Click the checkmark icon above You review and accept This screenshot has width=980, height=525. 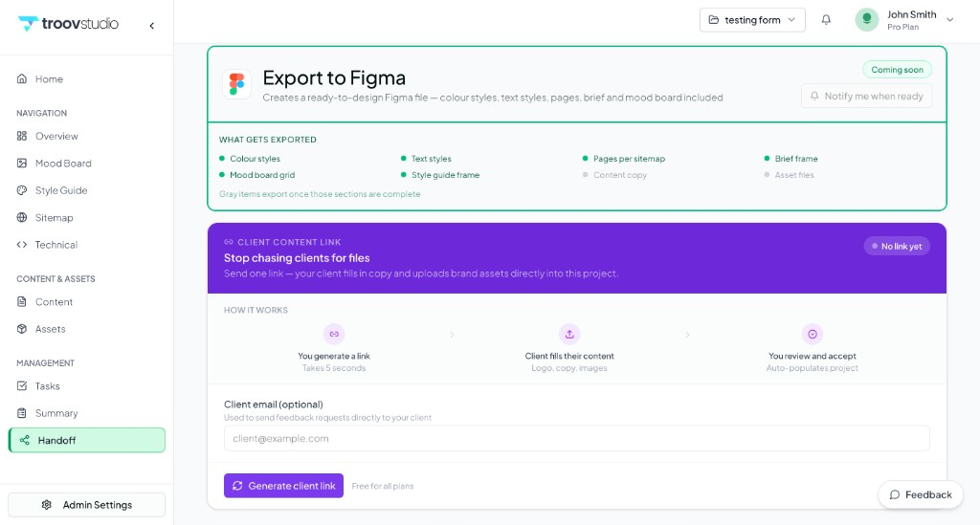pos(813,335)
